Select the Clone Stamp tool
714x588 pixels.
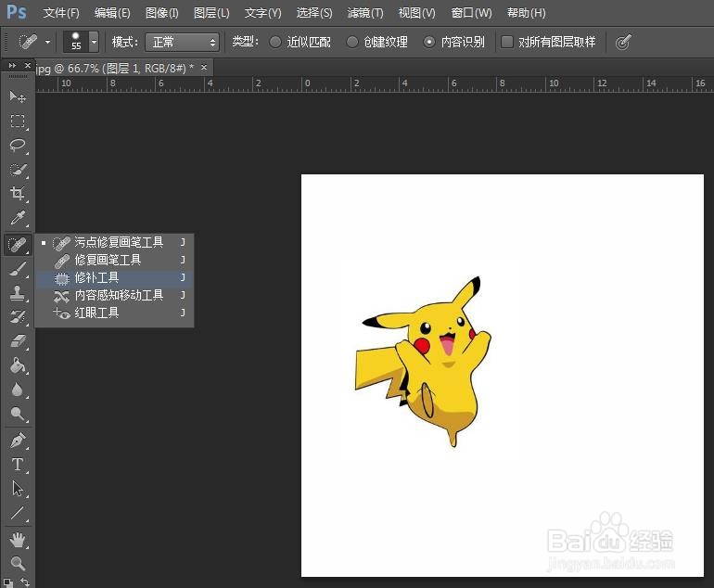(x=18, y=293)
